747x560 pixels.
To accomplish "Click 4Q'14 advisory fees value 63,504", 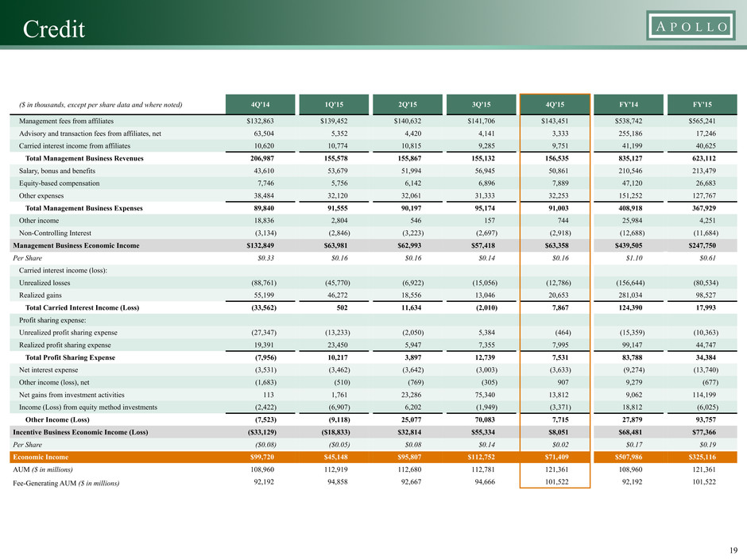I will pos(264,133).
